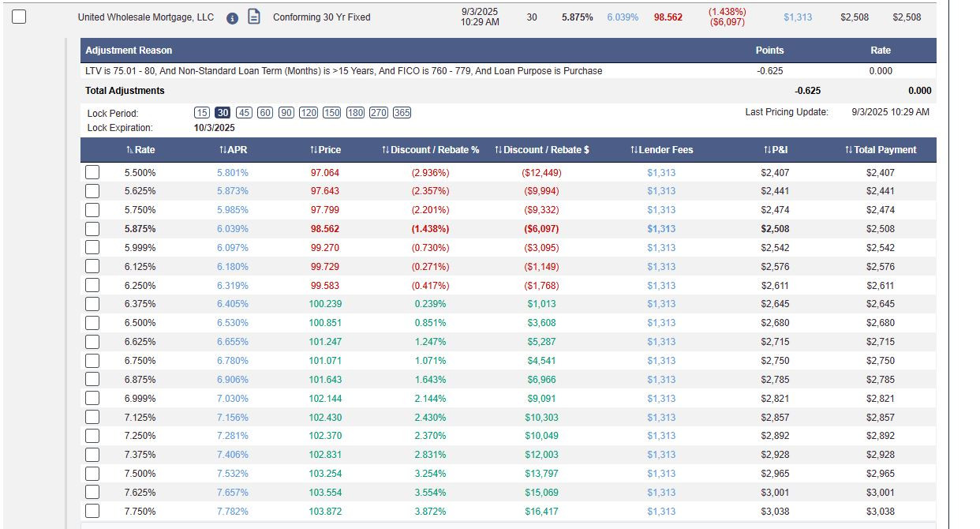The image size is (980, 529).
Task: Click the $3,038 P&I value
Action: point(775,512)
